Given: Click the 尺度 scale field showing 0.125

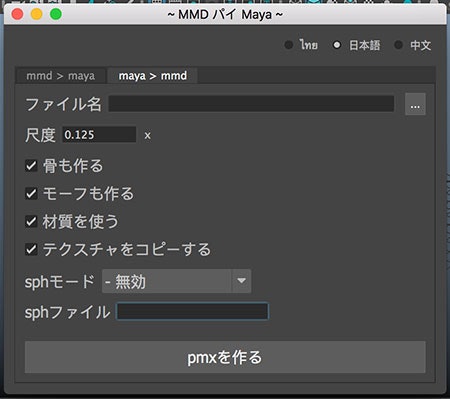Looking at the screenshot, I should pyautogui.click(x=99, y=134).
